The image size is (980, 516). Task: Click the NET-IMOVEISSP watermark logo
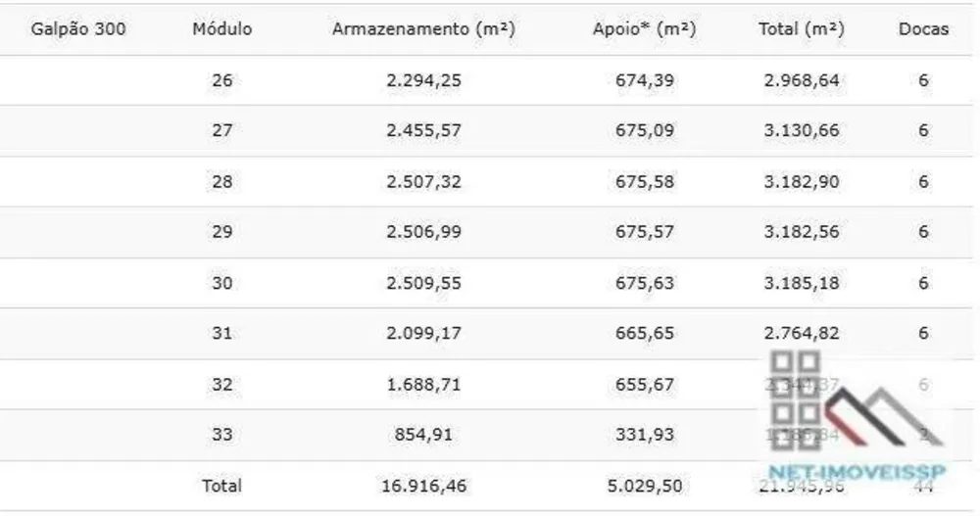tap(857, 416)
